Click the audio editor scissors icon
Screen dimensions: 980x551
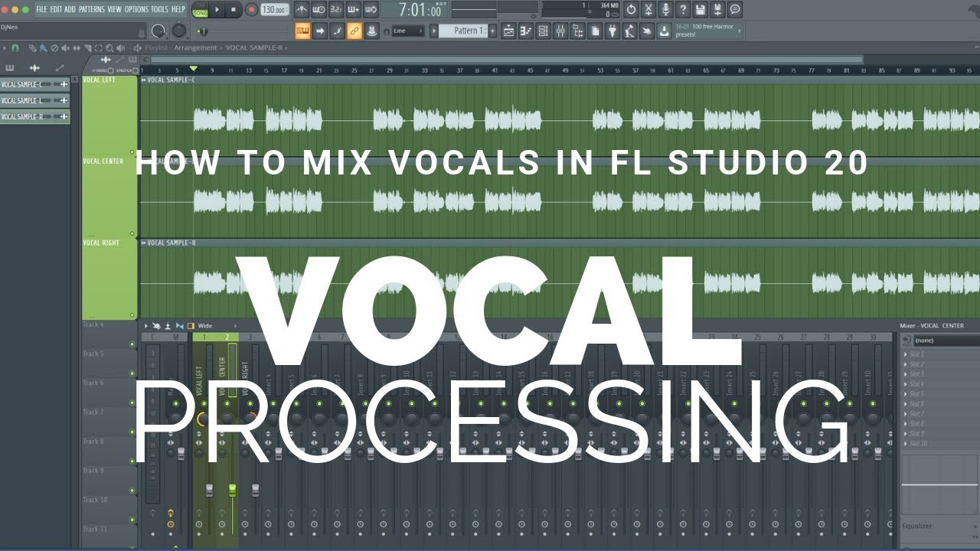[x=648, y=10]
